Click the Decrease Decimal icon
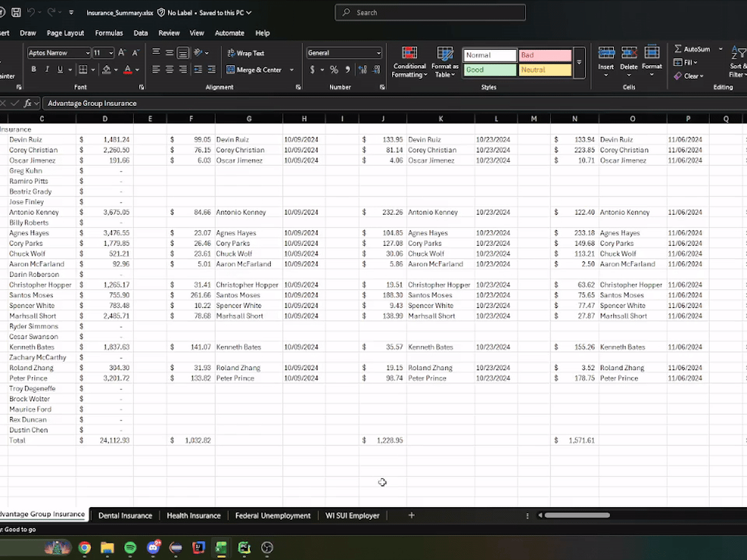The width and height of the screenshot is (747, 560). coord(376,70)
